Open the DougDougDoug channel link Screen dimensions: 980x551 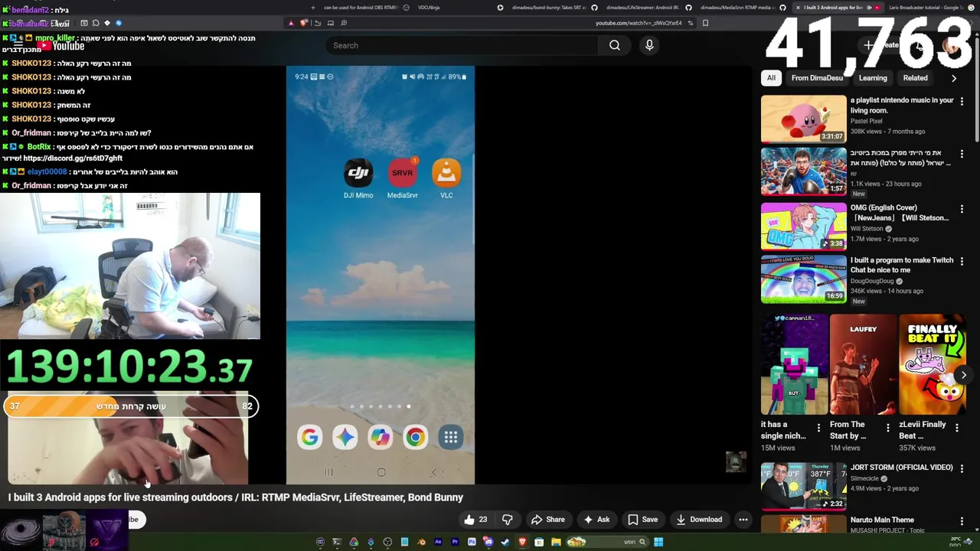(872, 281)
